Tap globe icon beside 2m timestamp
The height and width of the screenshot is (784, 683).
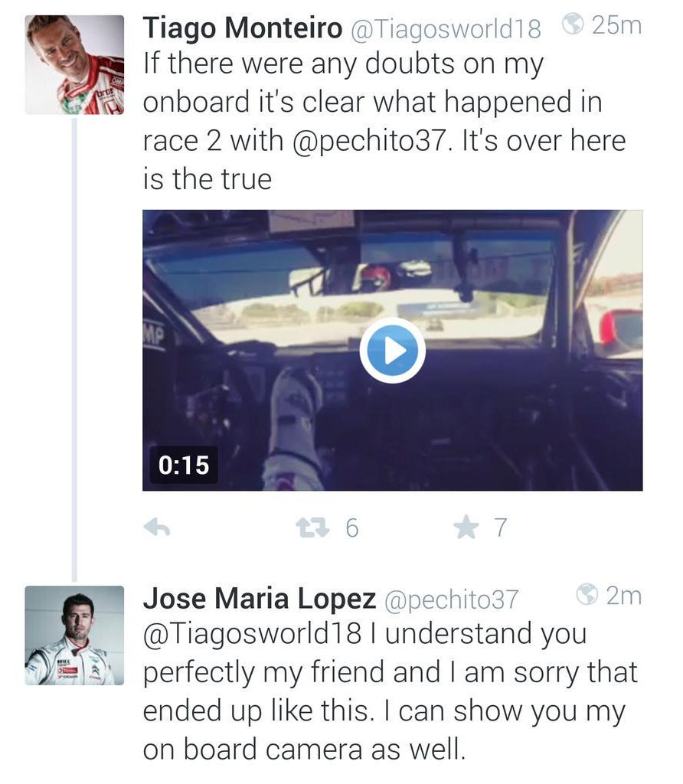tap(587, 594)
